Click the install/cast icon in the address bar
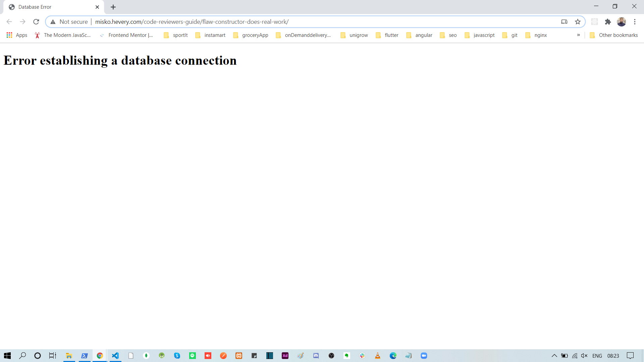This screenshot has width=644, height=362. click(x=564, y=22)
